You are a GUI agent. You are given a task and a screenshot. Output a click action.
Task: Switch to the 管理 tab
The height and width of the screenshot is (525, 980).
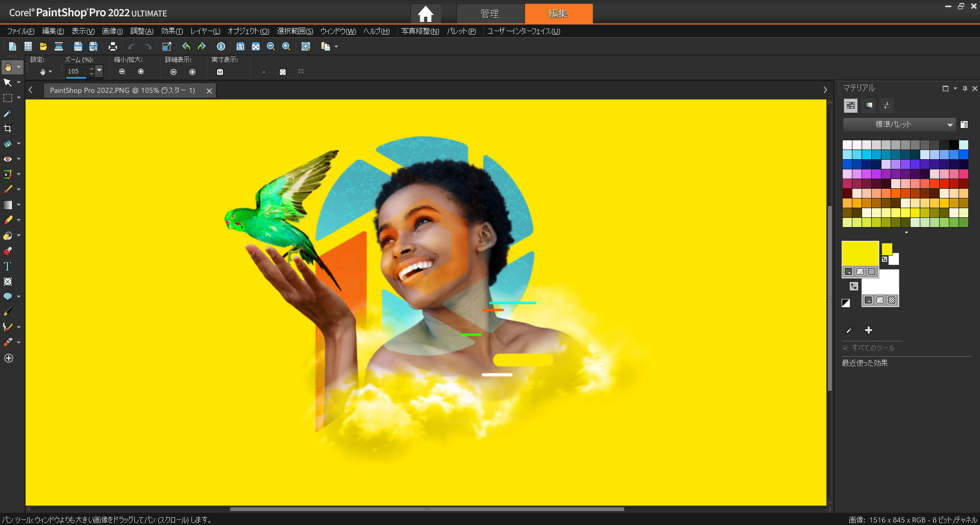[489, 14]
